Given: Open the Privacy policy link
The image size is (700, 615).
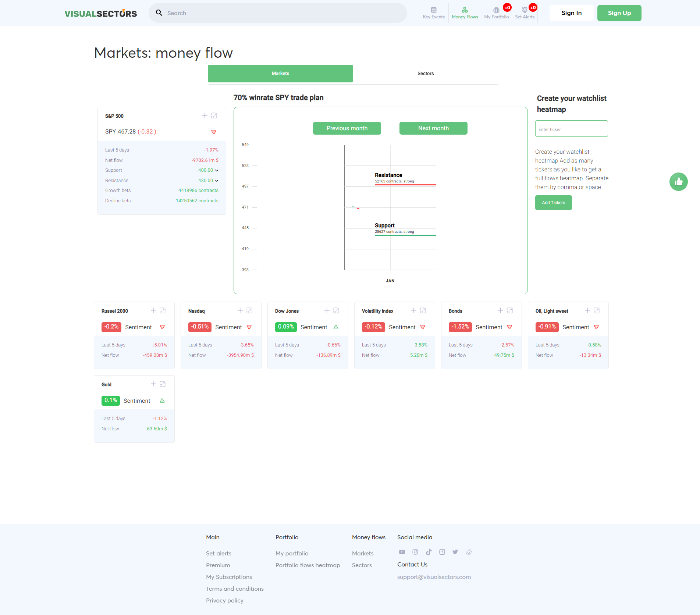Looking at the screenshot, I should 224,600.
